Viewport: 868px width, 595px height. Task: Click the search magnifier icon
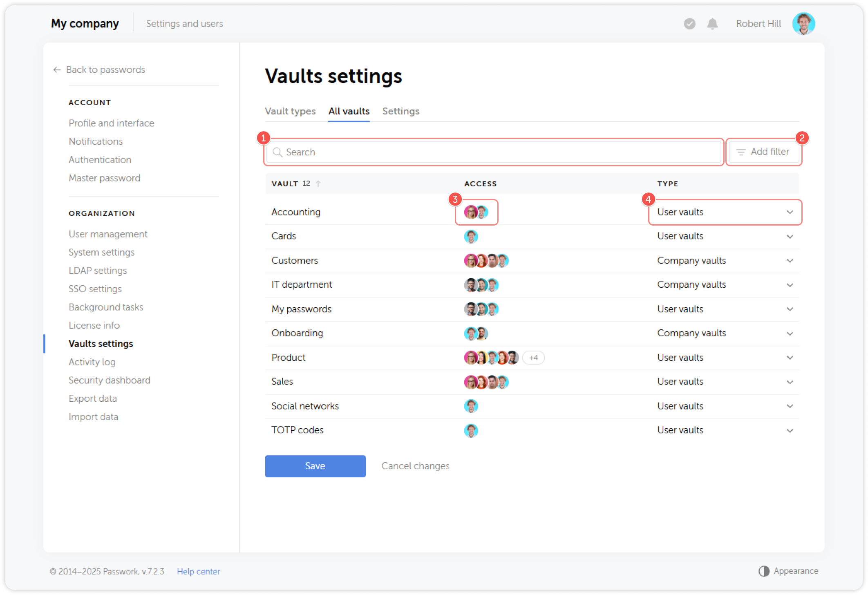pyautogui.click(x=278, y=152)
